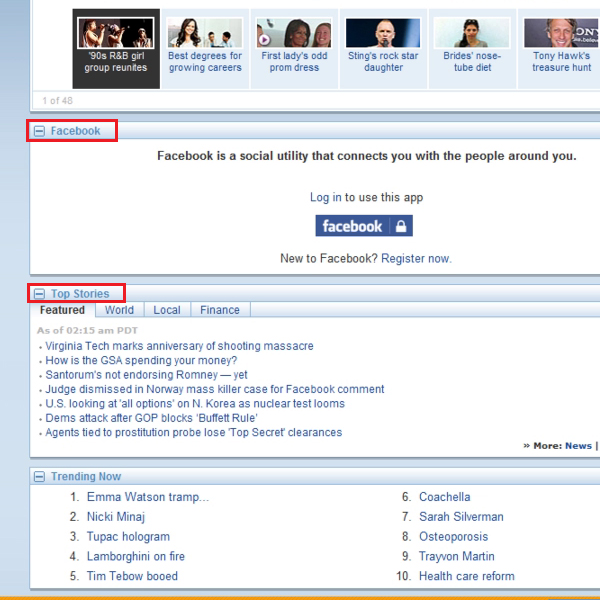
Task: Open trending 'Nicki Minaj' link
Action: 116,517
